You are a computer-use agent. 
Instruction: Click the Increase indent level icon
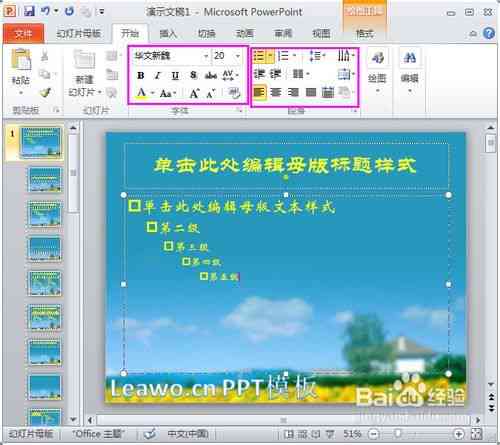(276, 74)
